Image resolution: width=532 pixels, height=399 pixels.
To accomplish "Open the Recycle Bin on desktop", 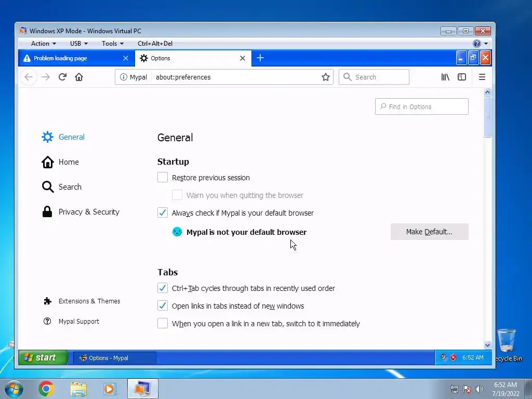I will coord(507,345).
